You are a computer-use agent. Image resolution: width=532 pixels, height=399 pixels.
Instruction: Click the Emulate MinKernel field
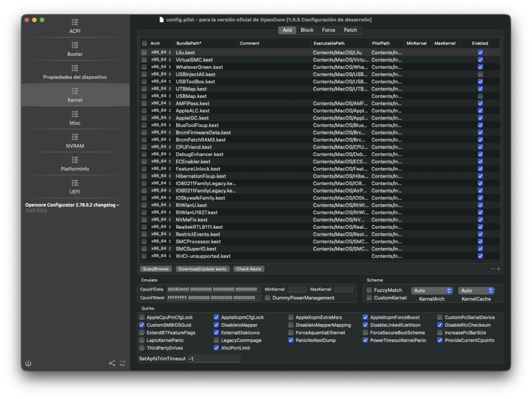(x=297, y=289)
